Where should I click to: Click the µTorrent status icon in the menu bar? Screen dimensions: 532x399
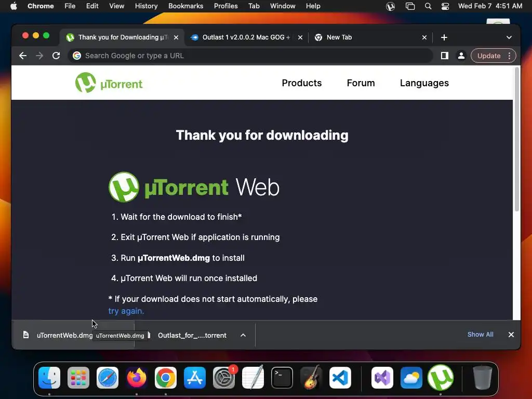click(391, 6)
